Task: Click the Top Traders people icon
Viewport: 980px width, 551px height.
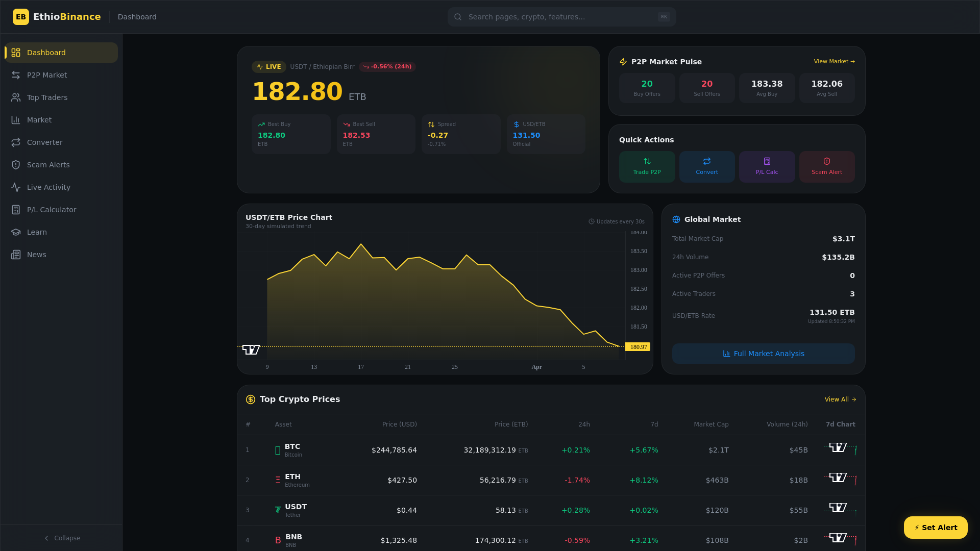Action: click(16, 97)
